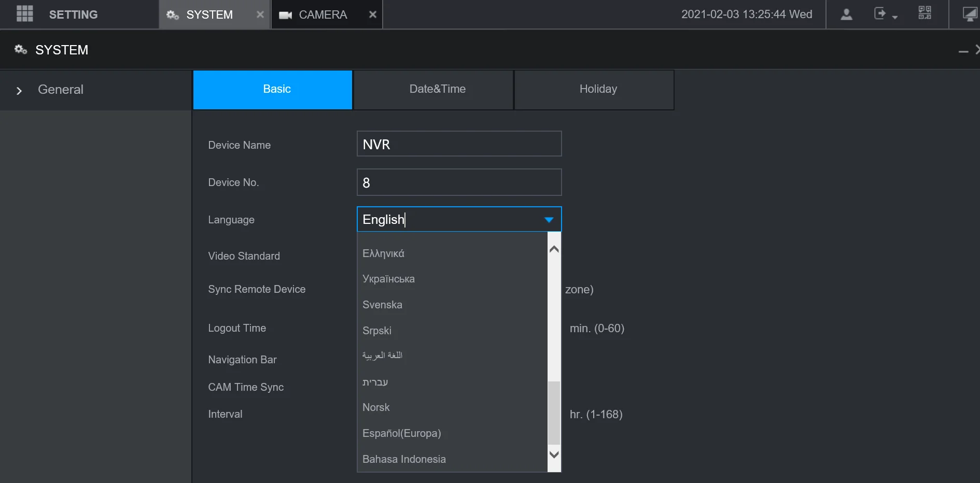Switch to the CAMERA tab
Viewport: 980px width, 483px height.
point(322,15)
